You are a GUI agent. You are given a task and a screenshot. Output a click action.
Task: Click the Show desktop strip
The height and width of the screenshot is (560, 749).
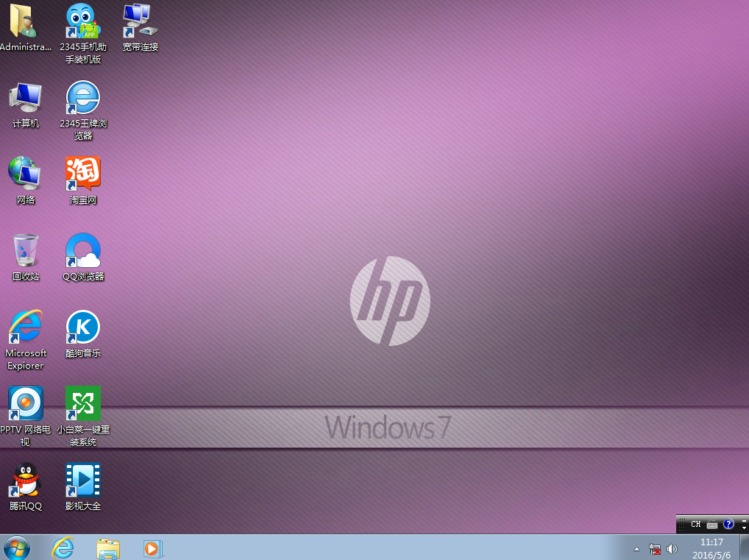pyautogui.click(x=745, y=547)
